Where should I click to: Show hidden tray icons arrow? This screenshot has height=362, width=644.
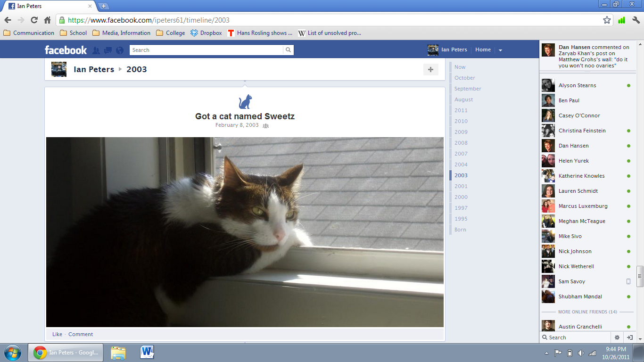point(546,353)
